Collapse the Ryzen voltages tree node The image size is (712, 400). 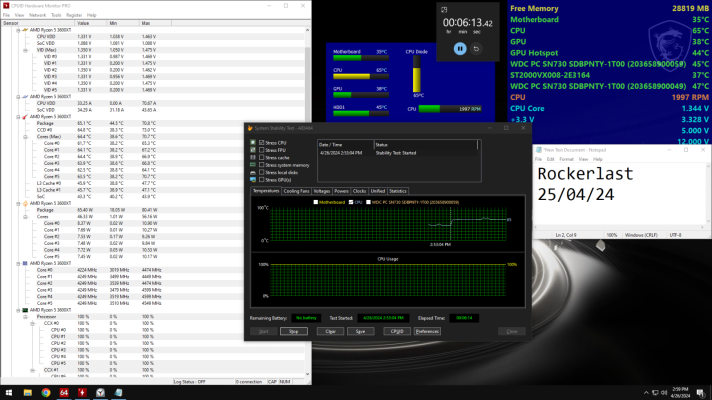pos(19,30)
